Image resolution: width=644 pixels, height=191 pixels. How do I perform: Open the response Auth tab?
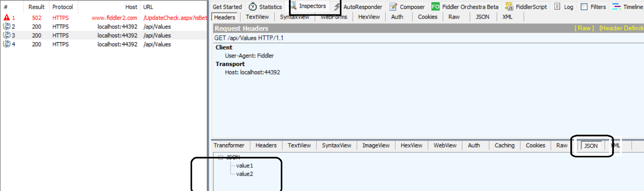(474, 146)
